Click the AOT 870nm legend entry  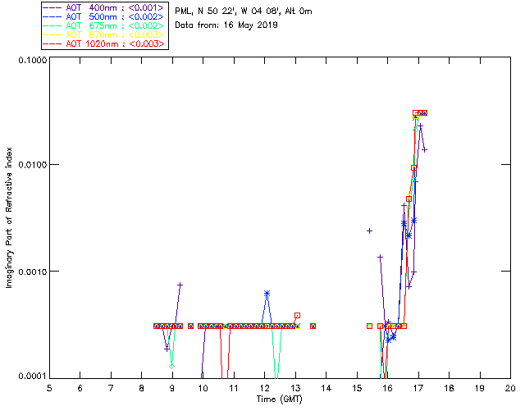click(x=104, y=34)
